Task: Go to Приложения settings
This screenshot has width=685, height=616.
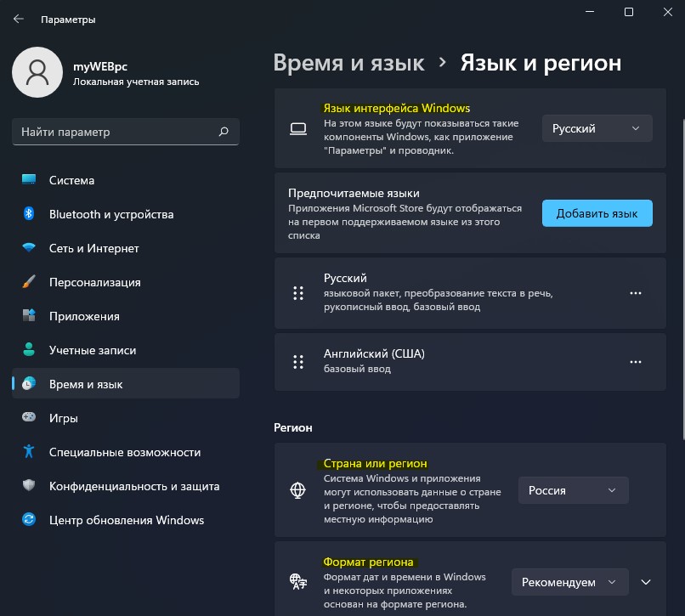Action: click(x=126, y=316)
